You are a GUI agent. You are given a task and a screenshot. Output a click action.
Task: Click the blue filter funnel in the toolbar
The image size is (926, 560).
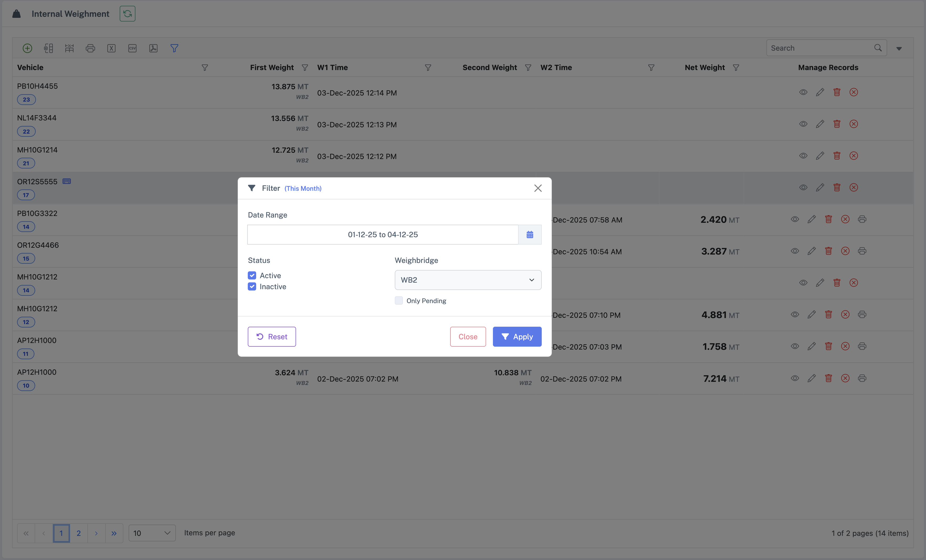174,48
